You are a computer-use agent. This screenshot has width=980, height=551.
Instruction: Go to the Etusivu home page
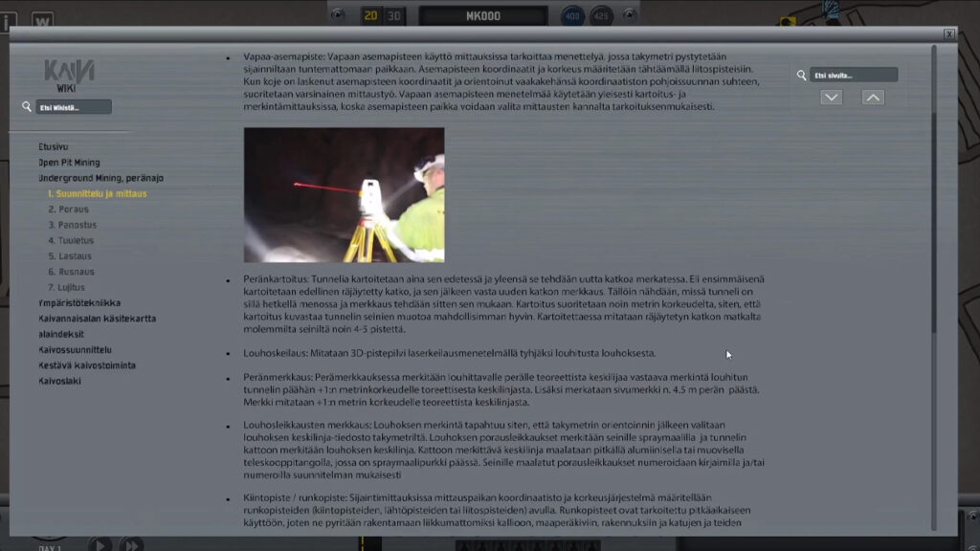coord(54,146)
